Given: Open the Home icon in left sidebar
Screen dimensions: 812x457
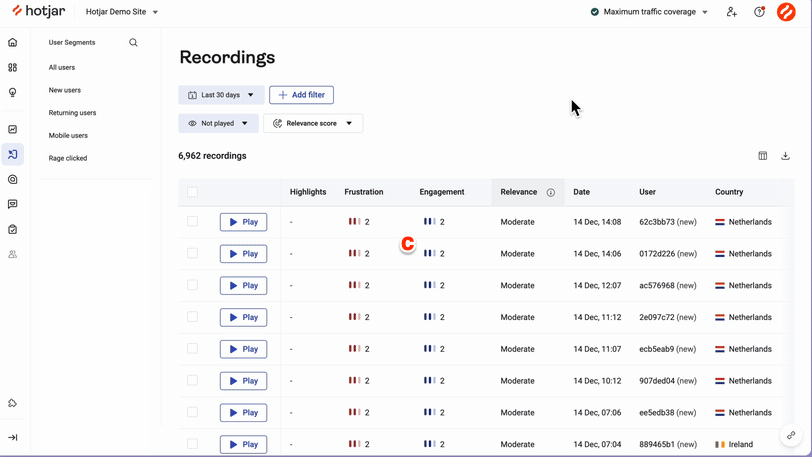Looking at the screenshot, I should pyautogui.click(x=13, y=43).
